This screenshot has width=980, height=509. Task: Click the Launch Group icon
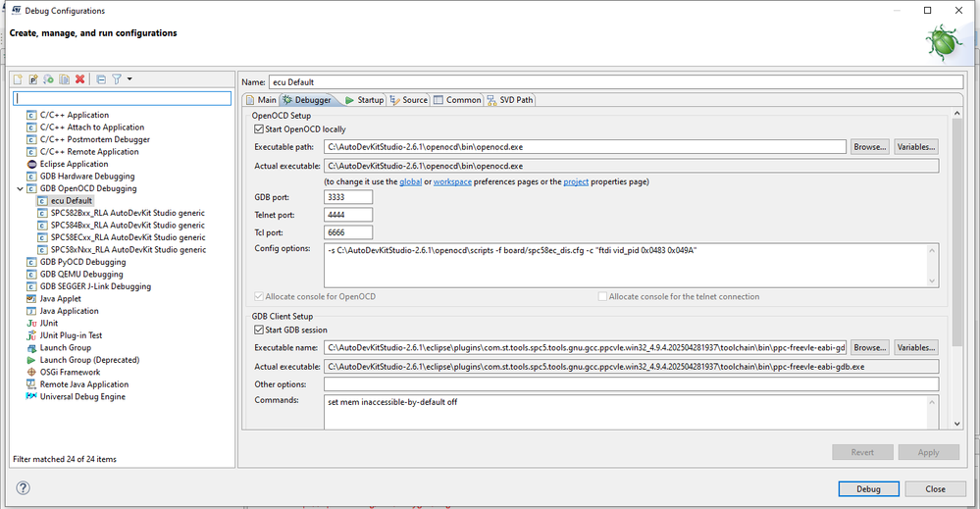[31, 348]
